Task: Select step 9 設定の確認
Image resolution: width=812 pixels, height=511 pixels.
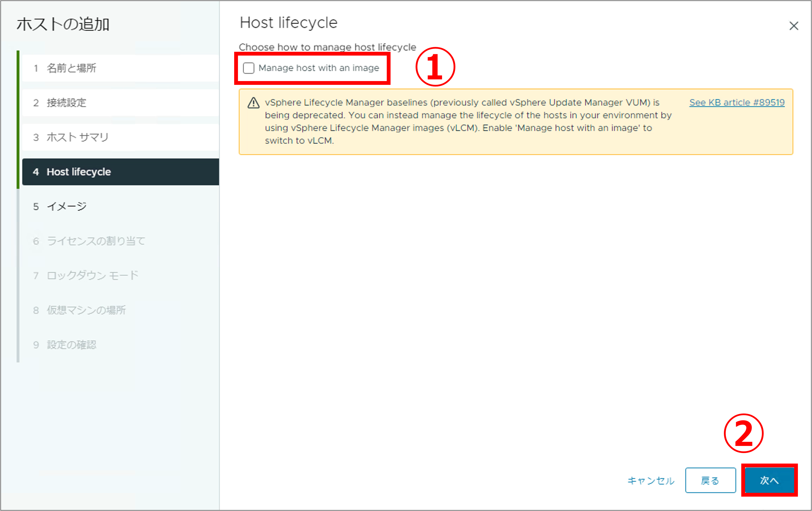Action: [71, 345]
